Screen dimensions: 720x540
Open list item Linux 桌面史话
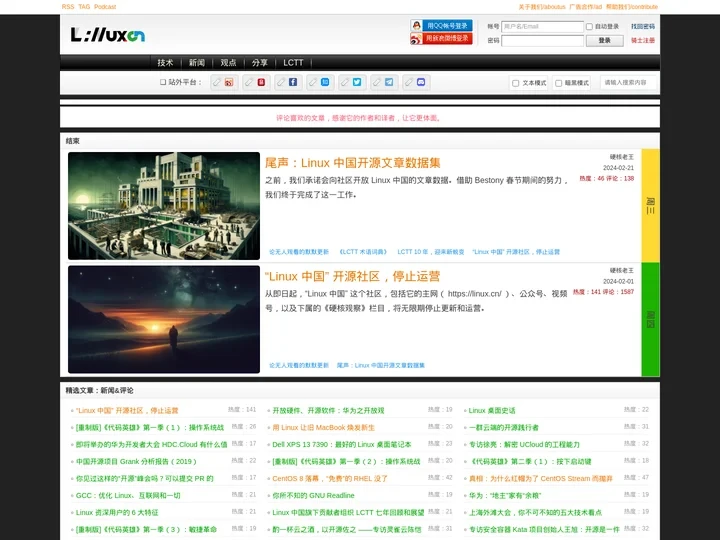pos(492,411)
